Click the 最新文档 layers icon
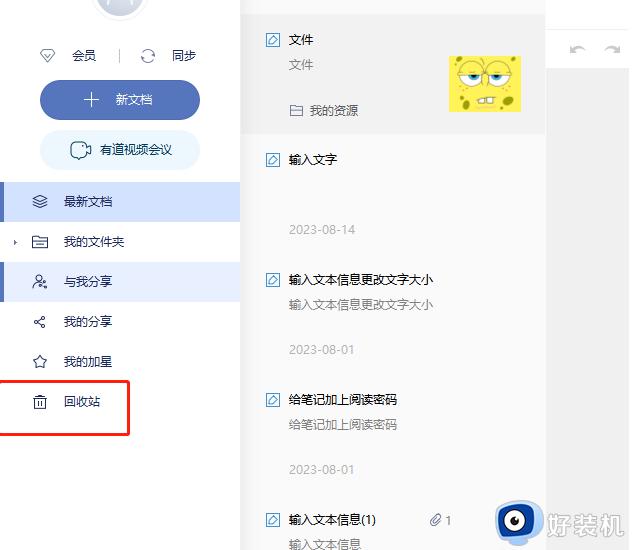The image size is (632, 550). click(x=40, y=201)
